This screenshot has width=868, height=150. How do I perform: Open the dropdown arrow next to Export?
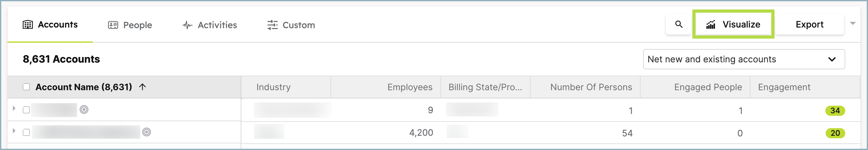[853, 24]
